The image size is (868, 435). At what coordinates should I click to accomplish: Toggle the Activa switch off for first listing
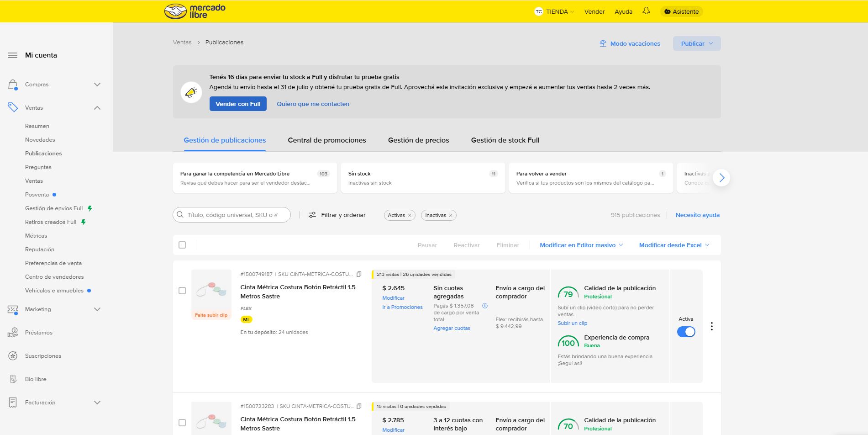click(x=686, y=332)
